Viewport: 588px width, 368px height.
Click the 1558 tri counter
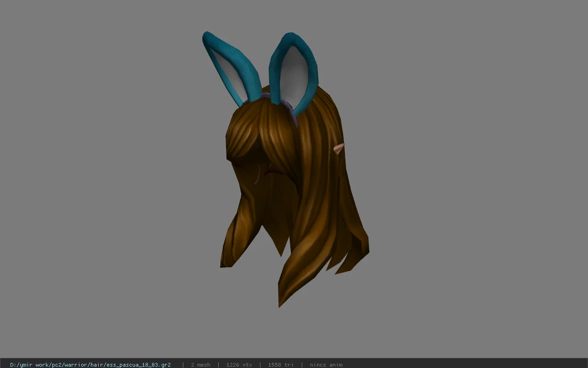[281, 365]
